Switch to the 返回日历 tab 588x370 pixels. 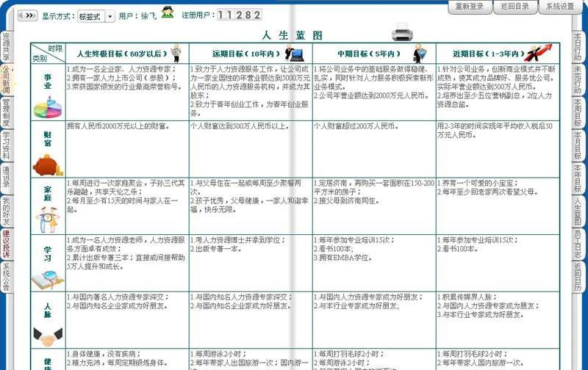578,277
